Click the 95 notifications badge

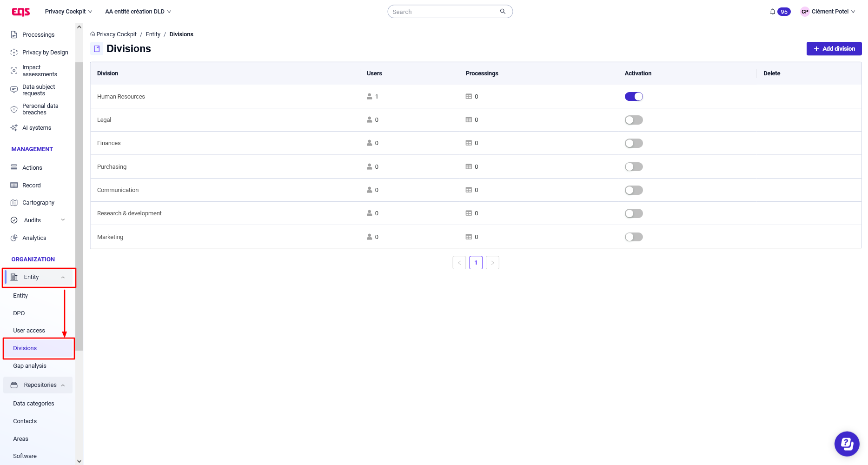[x=784, y=12]
